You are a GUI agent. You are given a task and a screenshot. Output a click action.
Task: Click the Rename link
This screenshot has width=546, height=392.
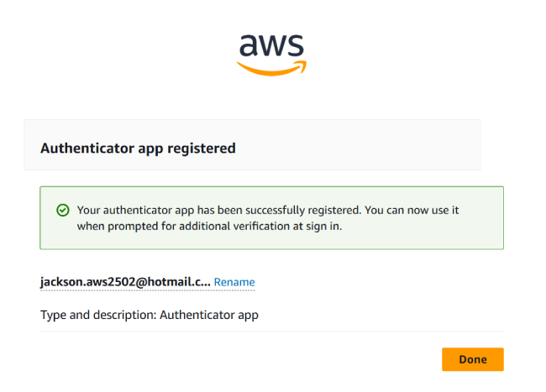pyautogui.click(x=234, y=282)
